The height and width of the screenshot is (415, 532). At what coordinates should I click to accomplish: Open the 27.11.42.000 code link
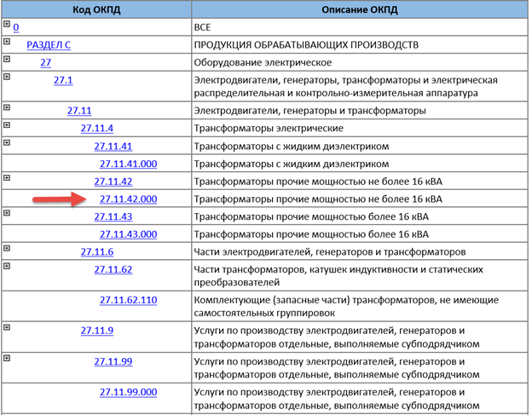point(128,199)
